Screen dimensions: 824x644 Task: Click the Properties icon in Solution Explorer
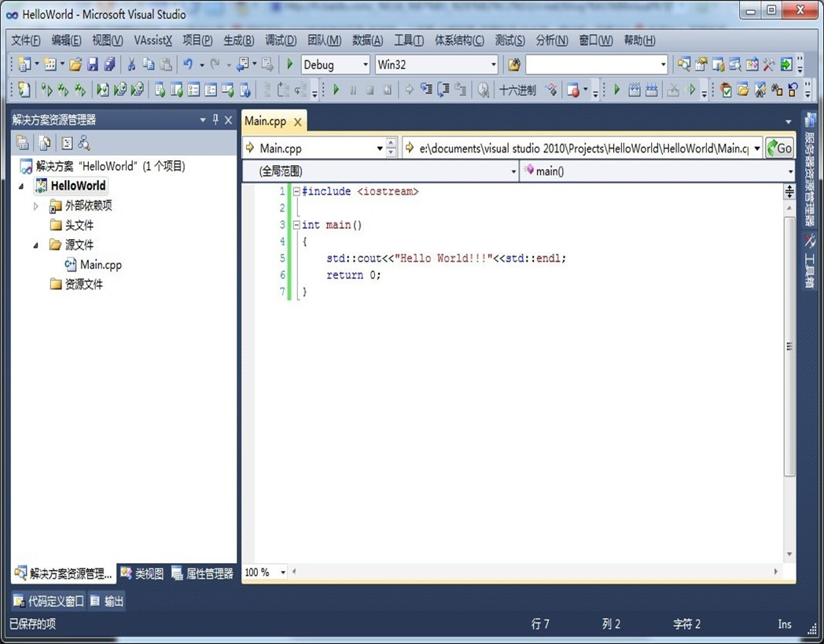click(x=23, y=143)
